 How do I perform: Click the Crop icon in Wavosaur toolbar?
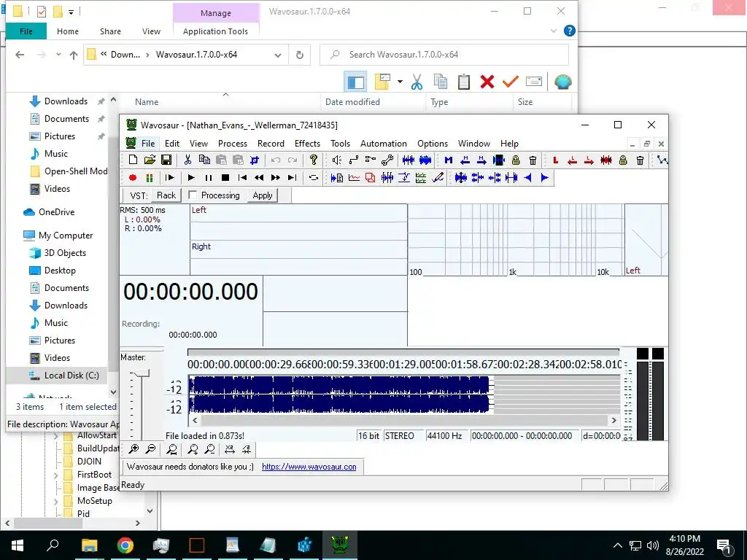(x=255, y=160)
